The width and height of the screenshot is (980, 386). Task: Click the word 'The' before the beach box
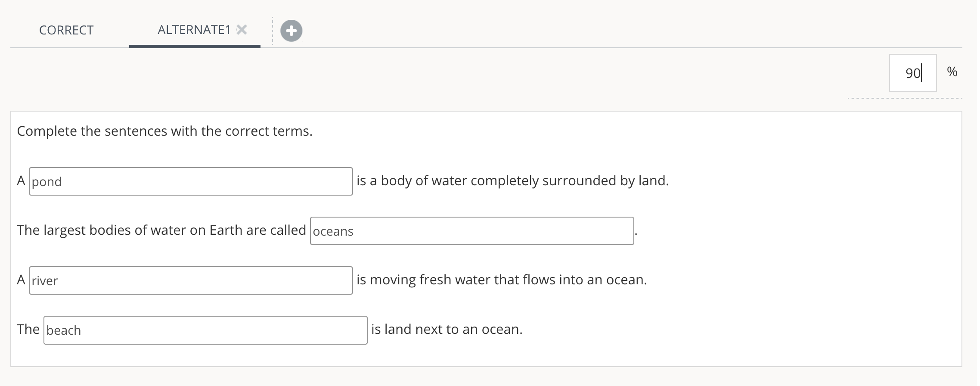(28, 329)
